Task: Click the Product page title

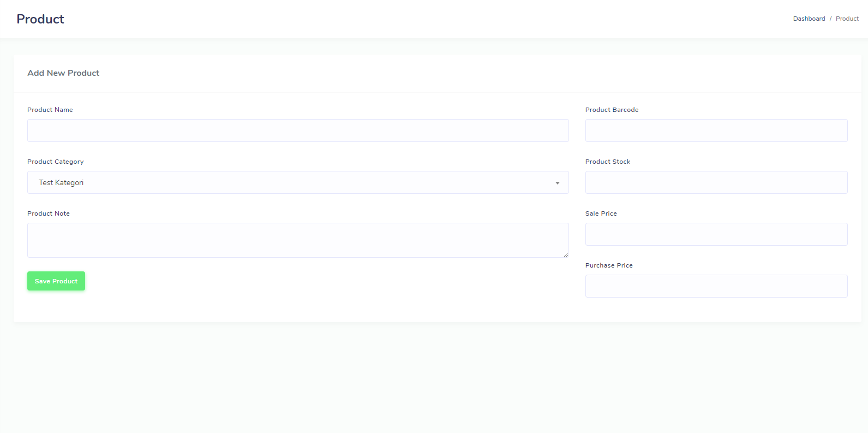Action: click(x=40, y=19)
